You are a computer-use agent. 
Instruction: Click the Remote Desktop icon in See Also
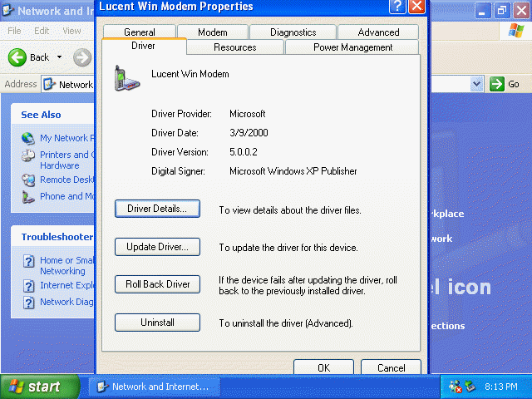tap(28, 180)
